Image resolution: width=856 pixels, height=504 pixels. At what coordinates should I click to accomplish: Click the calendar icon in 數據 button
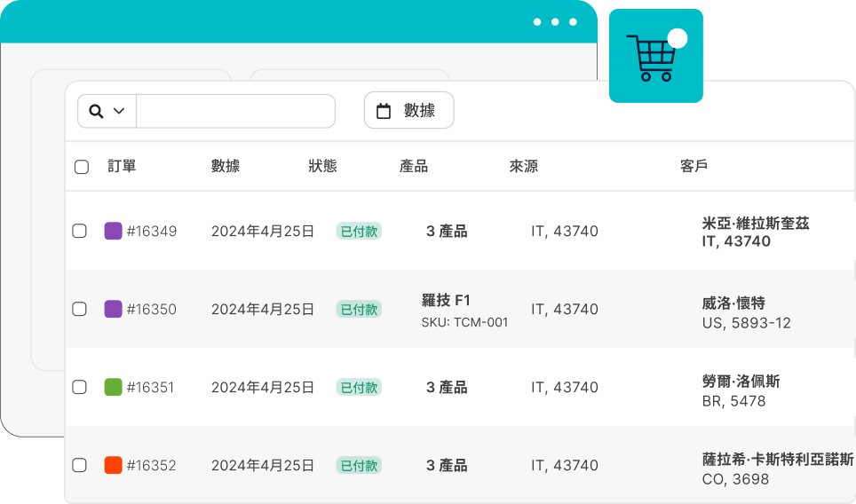(384, 111)
